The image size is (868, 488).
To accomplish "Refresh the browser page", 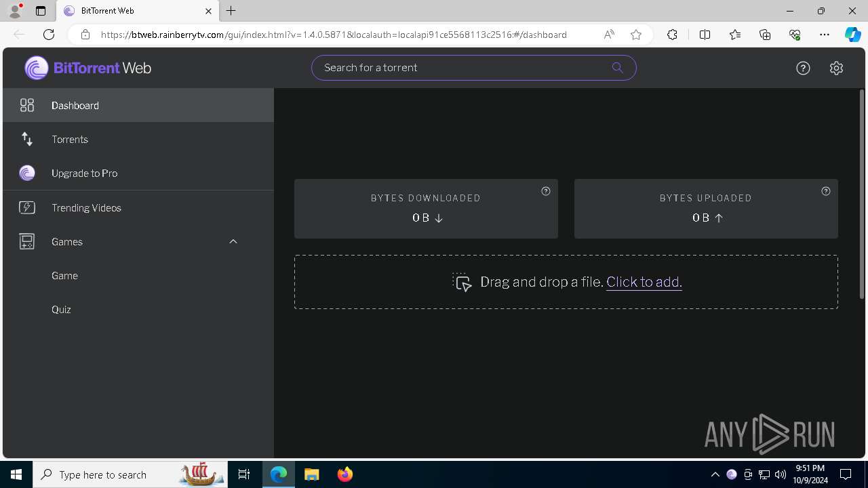I will (x=49, y=35).
